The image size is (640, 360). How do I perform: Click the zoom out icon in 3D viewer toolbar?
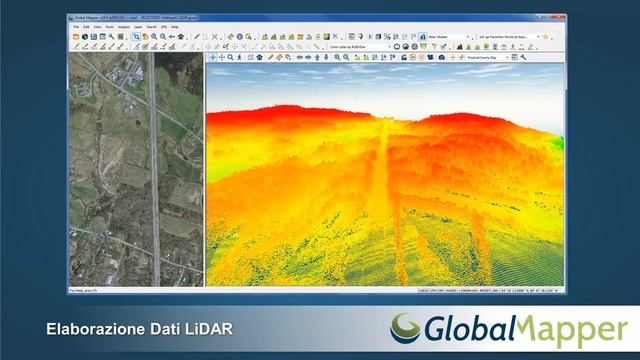pos(346,58)
